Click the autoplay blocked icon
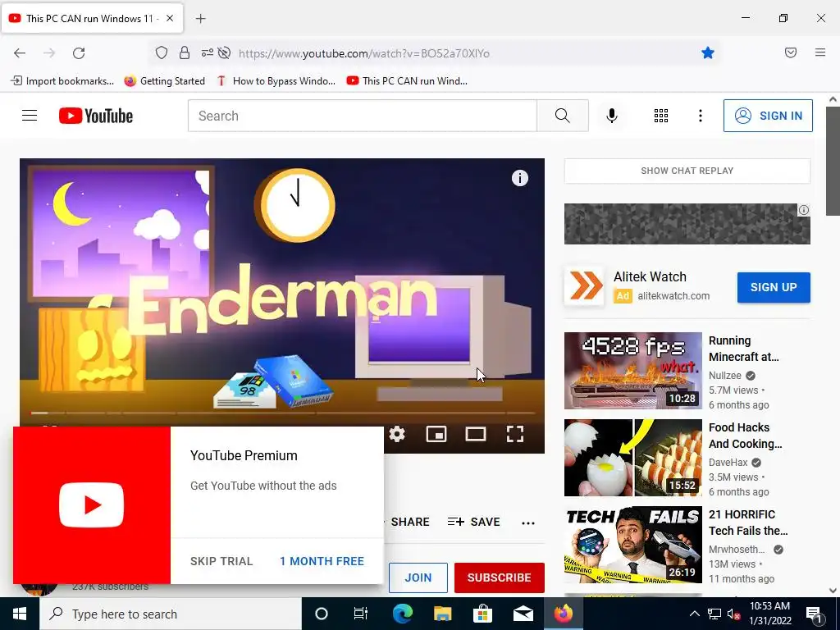This screenshot has height=630, width=840. pyautogui.click(x=225, y=52)
